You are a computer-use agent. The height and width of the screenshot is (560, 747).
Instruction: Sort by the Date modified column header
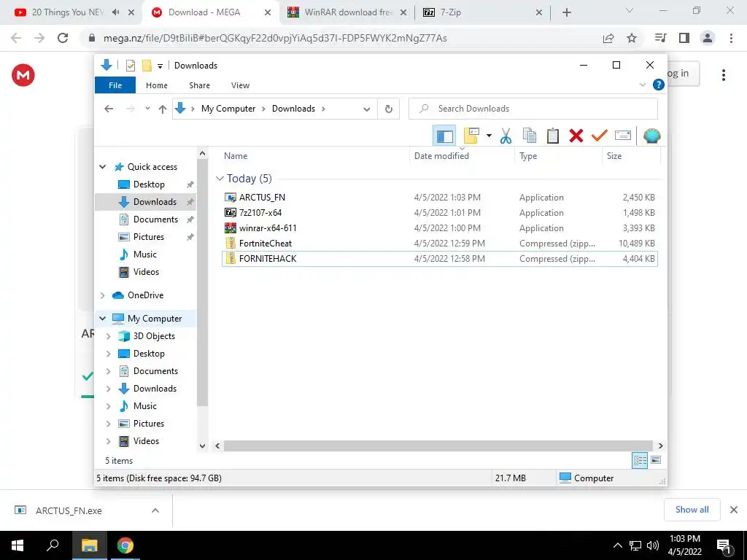[441, 156]
